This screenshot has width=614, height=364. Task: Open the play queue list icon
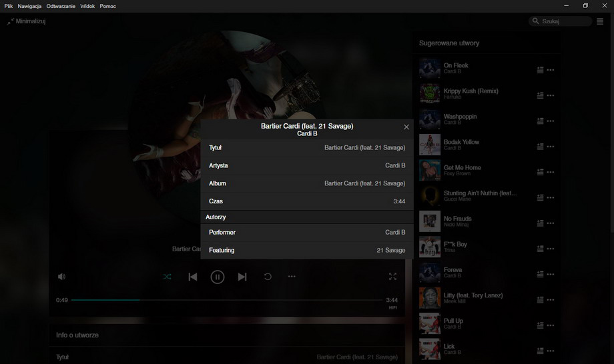600,21
